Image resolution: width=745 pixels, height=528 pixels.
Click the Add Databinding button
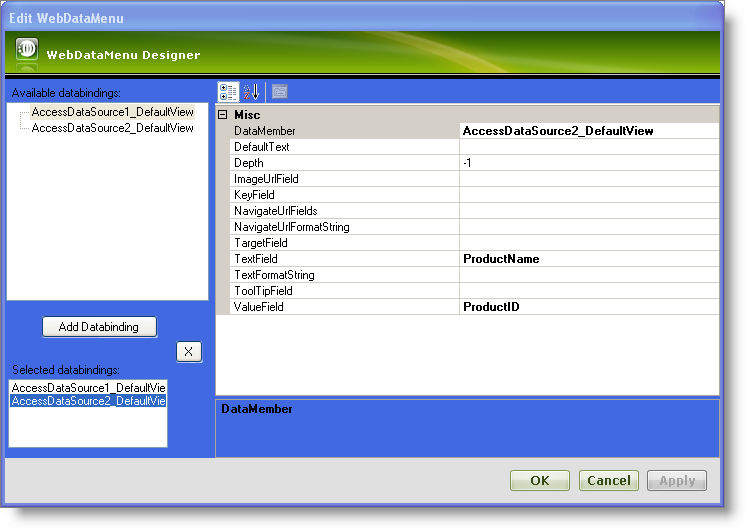click(x=99, y=326)
